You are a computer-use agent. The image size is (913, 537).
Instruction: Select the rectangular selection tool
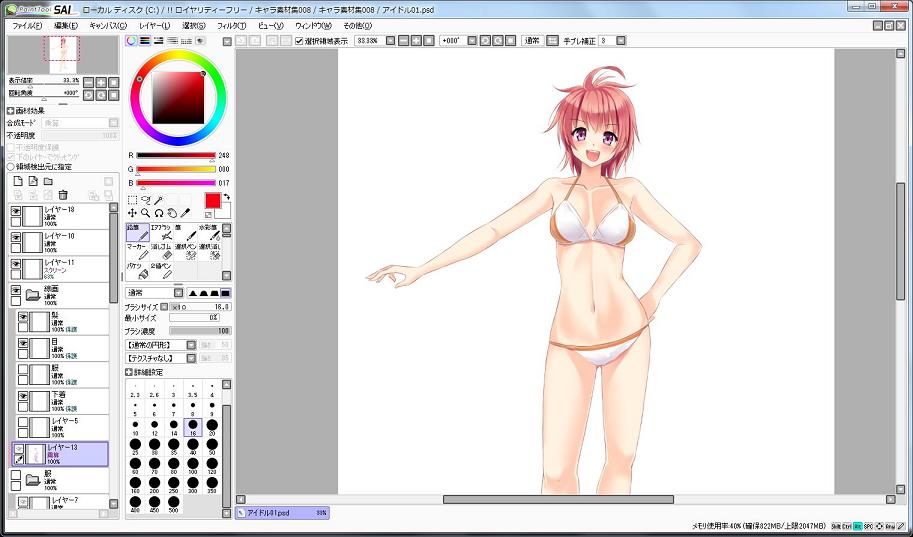click(x=132, y=200)
